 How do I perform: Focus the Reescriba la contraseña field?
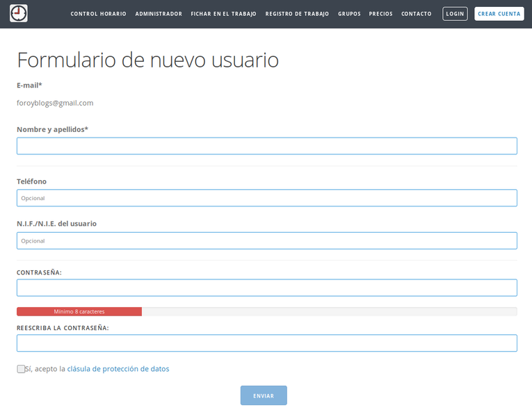pos(266,343)
